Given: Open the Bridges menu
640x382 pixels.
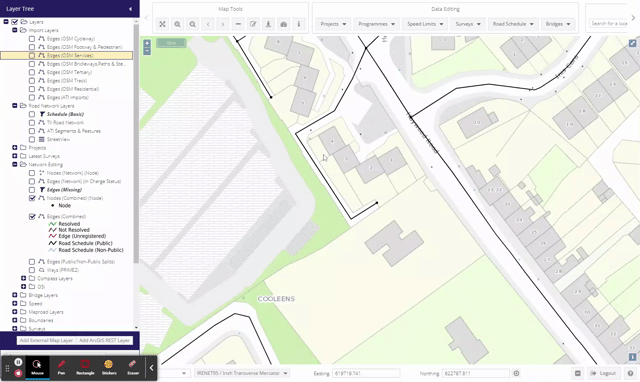Looking at the screenshot, I should 558,24.
